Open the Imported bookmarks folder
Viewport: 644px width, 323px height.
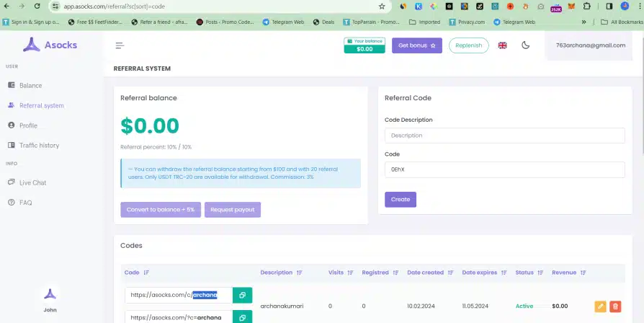tap(425, 22)
